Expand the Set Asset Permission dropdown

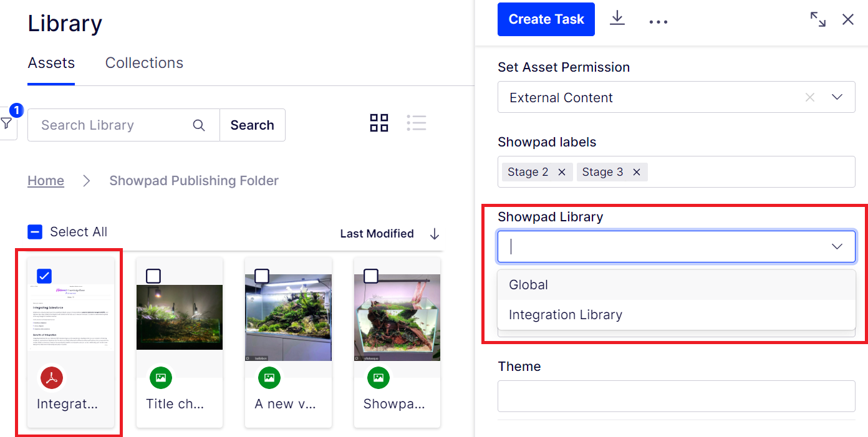[837, 97]
